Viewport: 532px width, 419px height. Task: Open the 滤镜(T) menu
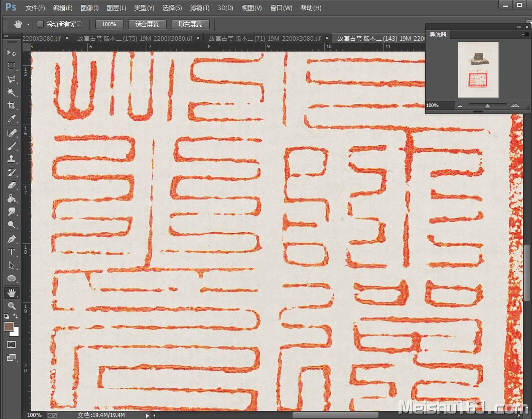point(200,8)
